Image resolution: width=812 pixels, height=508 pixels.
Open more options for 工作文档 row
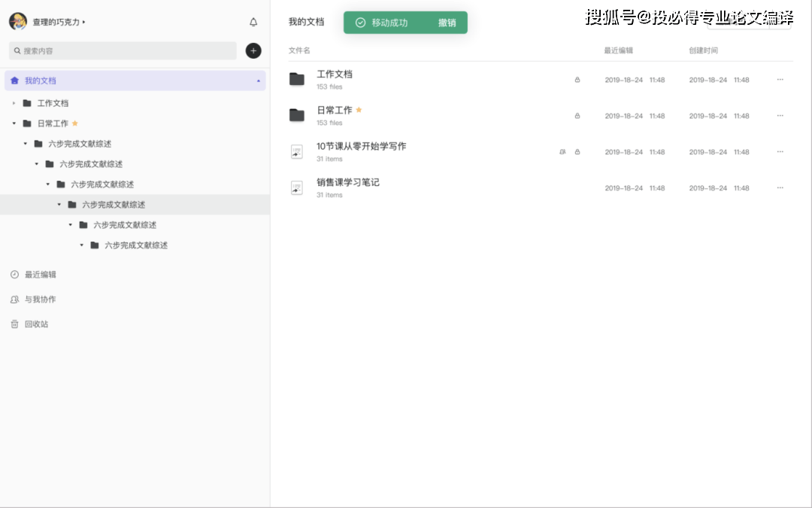pos(780,80)
